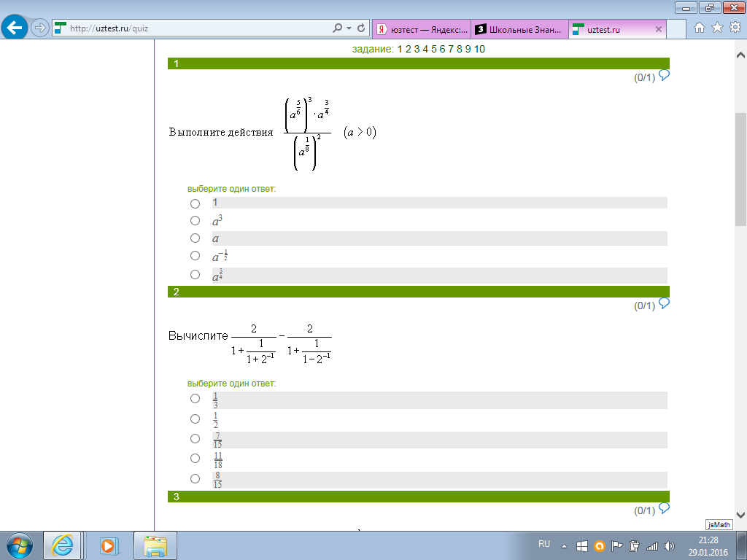
Task: Click the jsMath button
Action: pyautogui.click(x=719, y=524)
